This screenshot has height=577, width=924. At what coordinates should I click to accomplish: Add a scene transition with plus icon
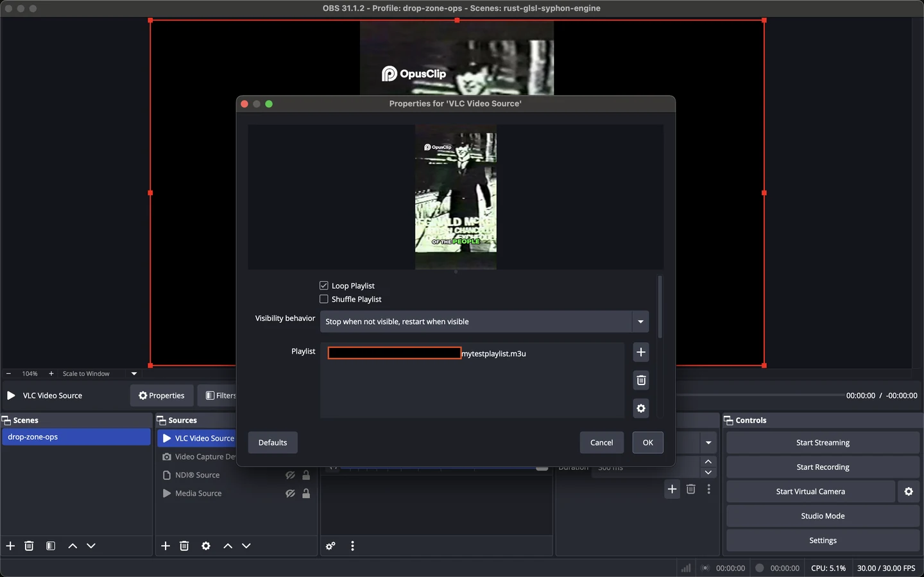[672, 489]
